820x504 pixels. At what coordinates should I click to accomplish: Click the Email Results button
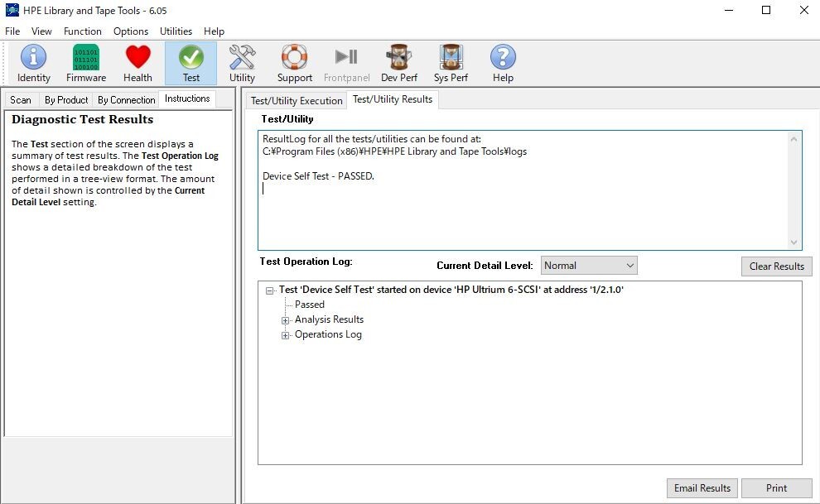click(702, 487)
